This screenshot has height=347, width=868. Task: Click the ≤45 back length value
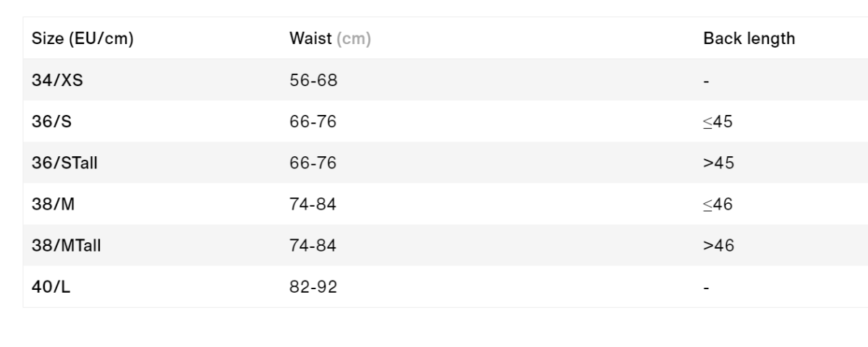(x=718, y=121)
